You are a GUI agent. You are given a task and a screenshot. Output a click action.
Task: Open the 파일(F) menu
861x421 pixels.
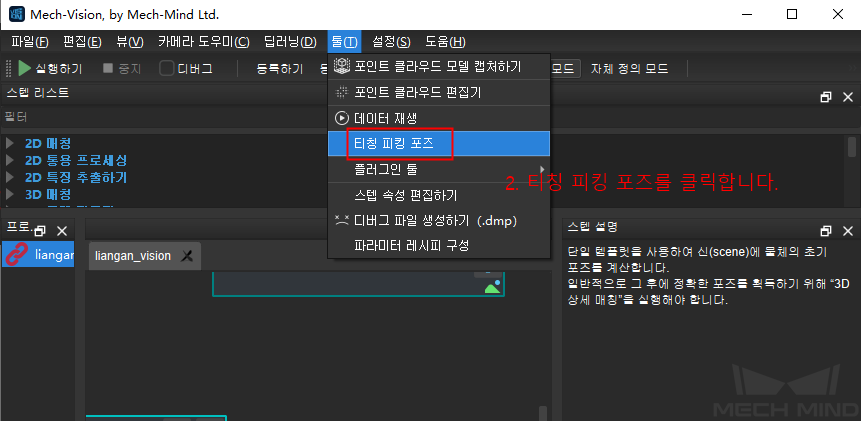30,42
